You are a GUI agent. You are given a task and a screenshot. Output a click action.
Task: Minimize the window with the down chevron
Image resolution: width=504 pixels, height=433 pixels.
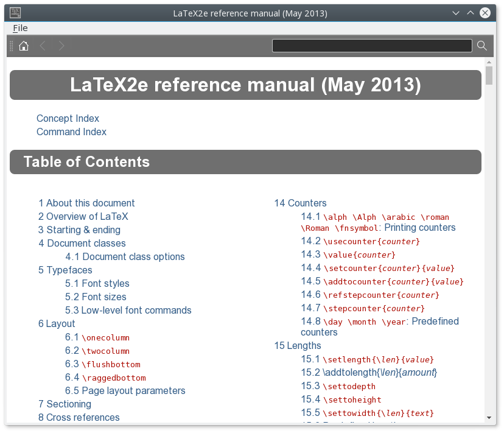click(x=456, y=13)
